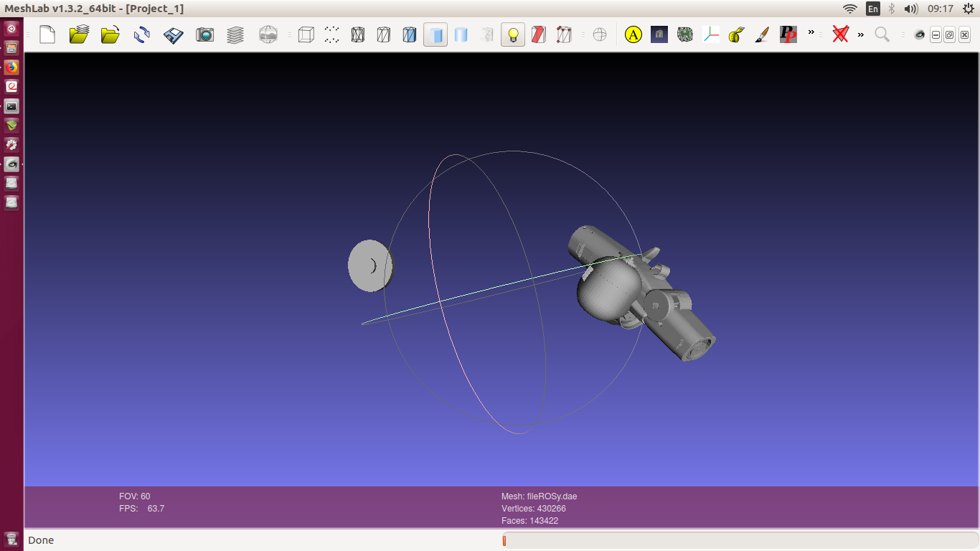Screen dimensions: 980x551
Task: Click the grayed-out texture mode icon
Action: pyautogui.click(x=487, y=34)
